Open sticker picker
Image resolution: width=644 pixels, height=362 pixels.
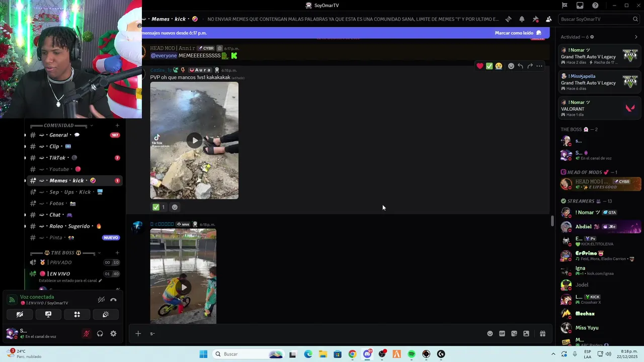pos(514,333)
